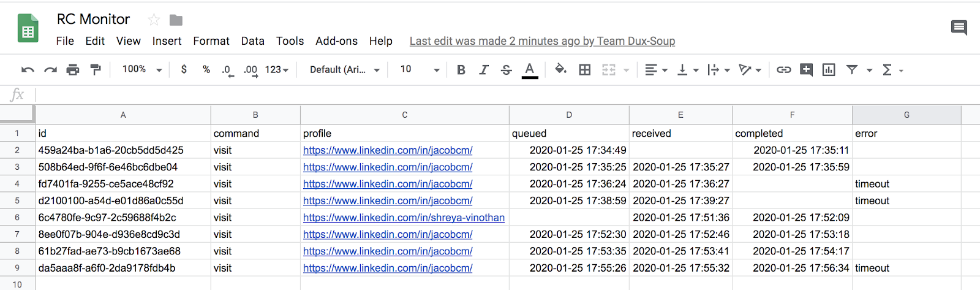Select received cell 2020-01-25 17:51:36
The width and height of the screenshot is (980, 290).
[680, 218]
